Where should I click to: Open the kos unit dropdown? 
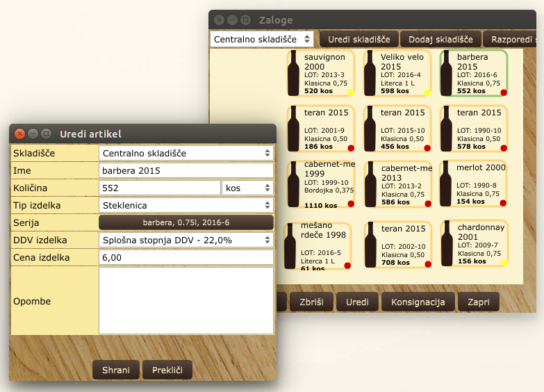[247, 188]
